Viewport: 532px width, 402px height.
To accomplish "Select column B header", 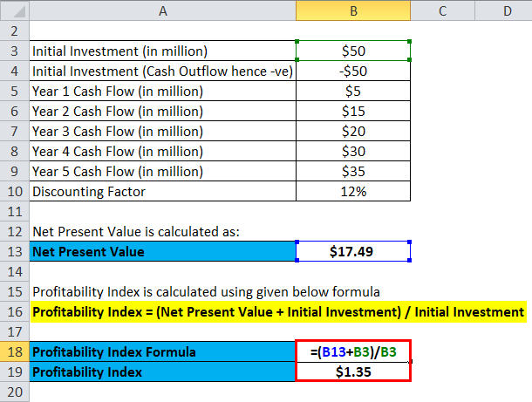I will point(353,10).
